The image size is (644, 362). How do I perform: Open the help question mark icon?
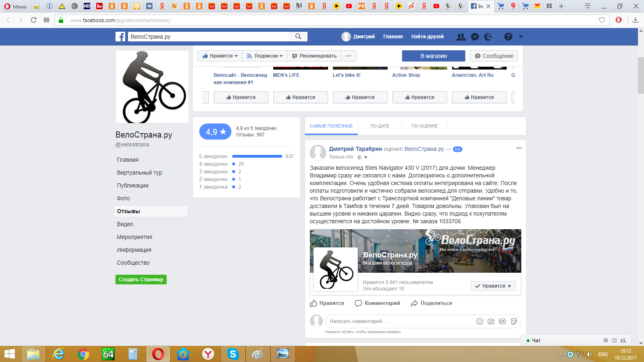coord(508,37)
